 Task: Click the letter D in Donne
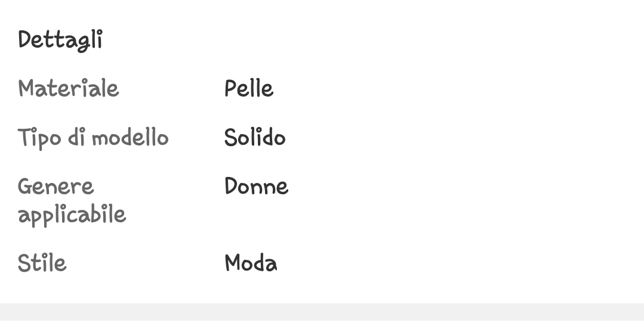231,187
